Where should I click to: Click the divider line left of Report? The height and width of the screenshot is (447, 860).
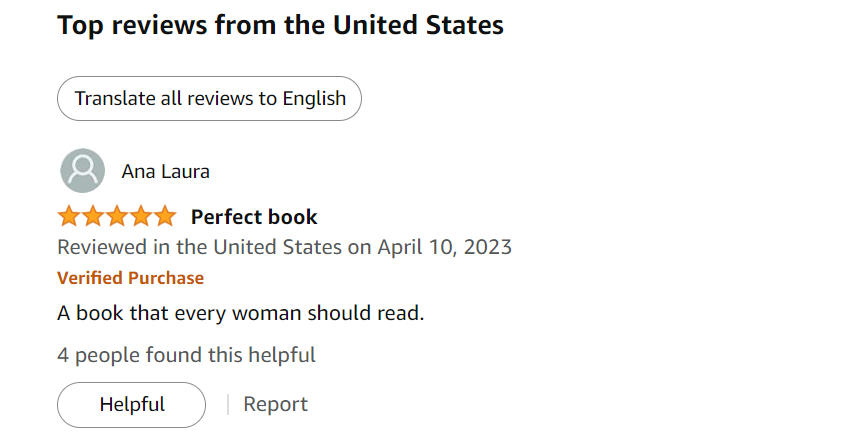[x=228, y=405]
